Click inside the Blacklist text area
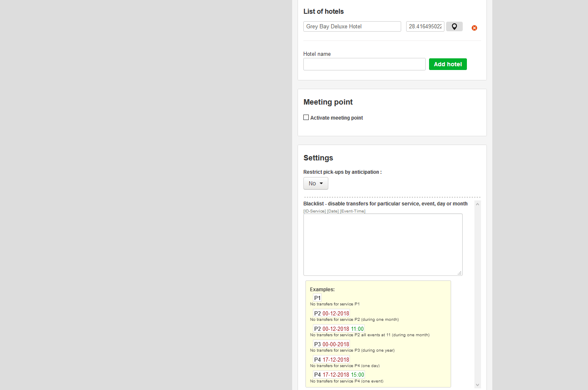Viewport: 588px width, 390px height. tap(382, 245)
